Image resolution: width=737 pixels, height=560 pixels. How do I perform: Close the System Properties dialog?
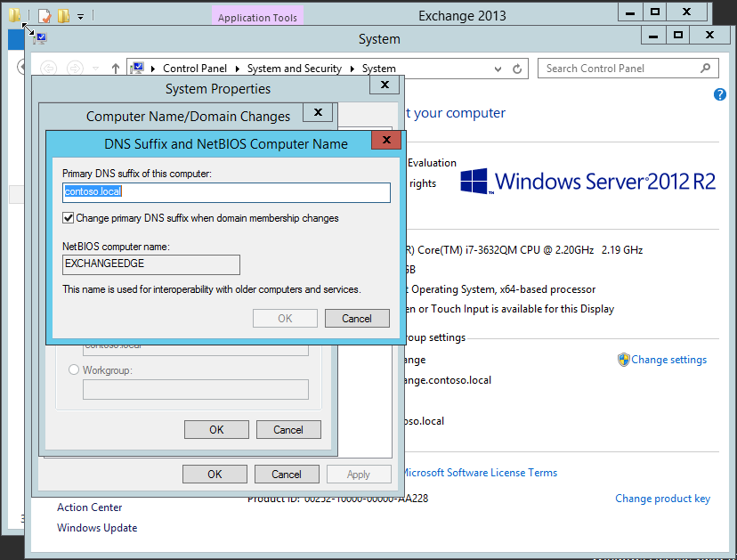coord(385,85)
